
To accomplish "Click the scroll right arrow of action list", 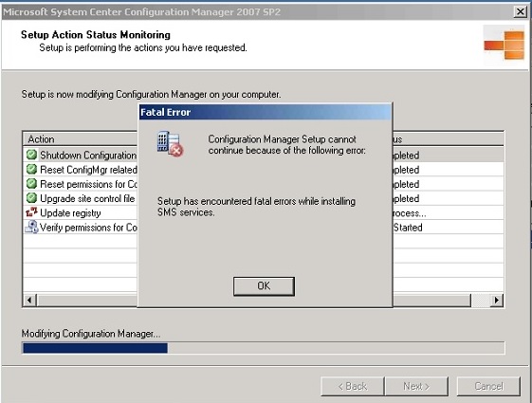I will [x=497, y=300].
